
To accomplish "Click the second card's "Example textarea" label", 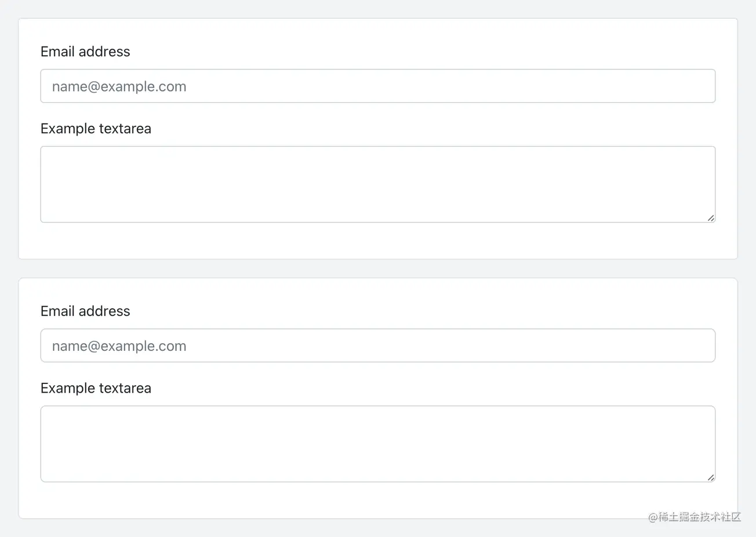I will (96, 389).
